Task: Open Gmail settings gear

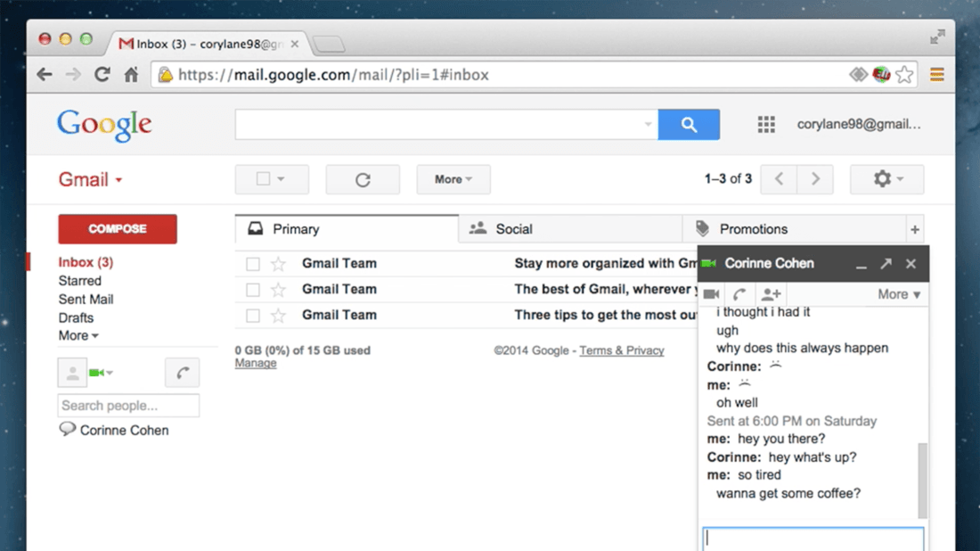Action: click(886, 179)
